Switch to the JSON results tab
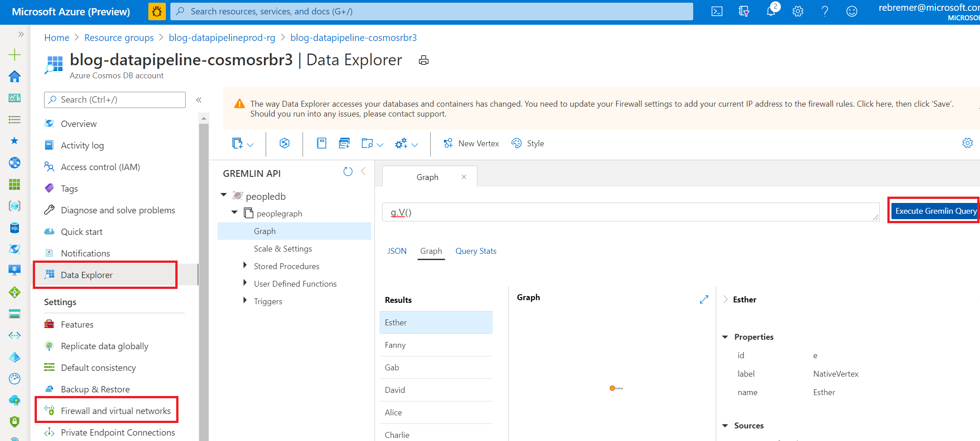This screenshot has width=980, height=441. point(396,251)
